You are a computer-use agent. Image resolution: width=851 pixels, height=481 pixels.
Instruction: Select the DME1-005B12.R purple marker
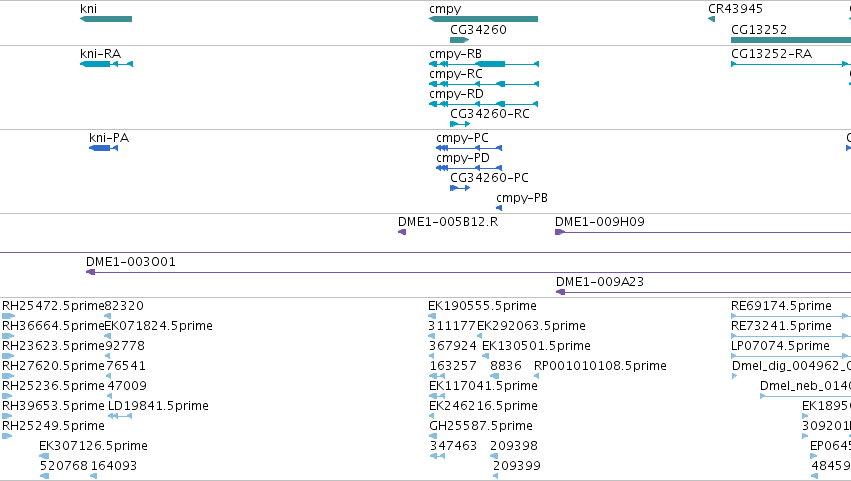point(402,232)
